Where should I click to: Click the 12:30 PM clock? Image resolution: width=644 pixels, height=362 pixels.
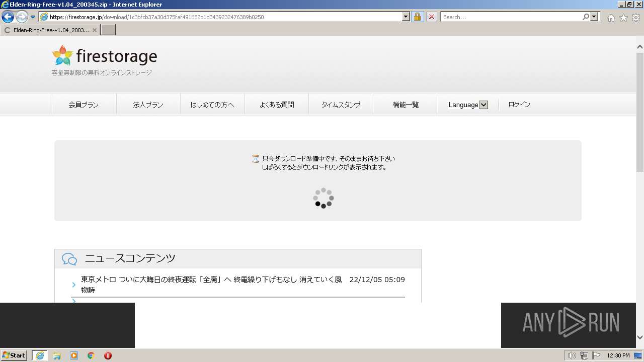[x=618, y=355]
